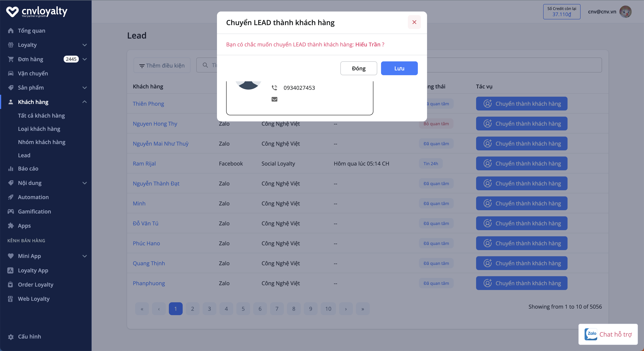Open the Ram Rijal lead link
644x351 pixels.
click(x=144, y=164)
